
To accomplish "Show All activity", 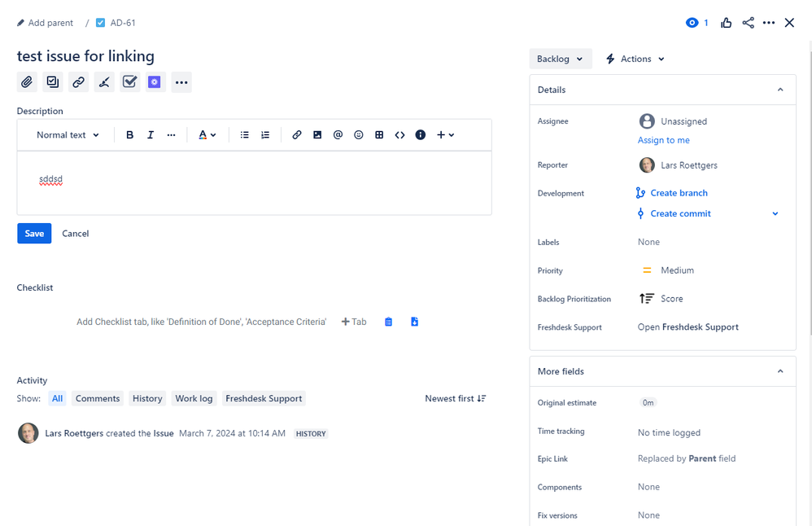I will click(58, 398).
